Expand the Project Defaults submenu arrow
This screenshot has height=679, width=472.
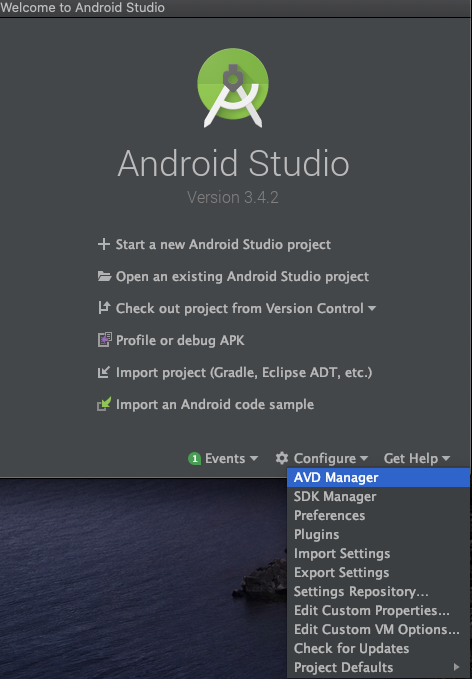[x=456, y=667]
